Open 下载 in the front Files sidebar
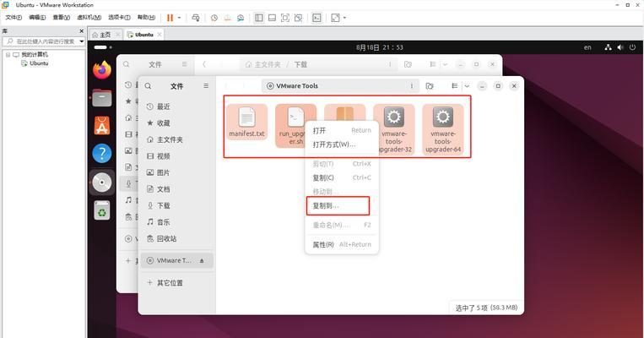The image size is (644, 338). tap(177, 205)
